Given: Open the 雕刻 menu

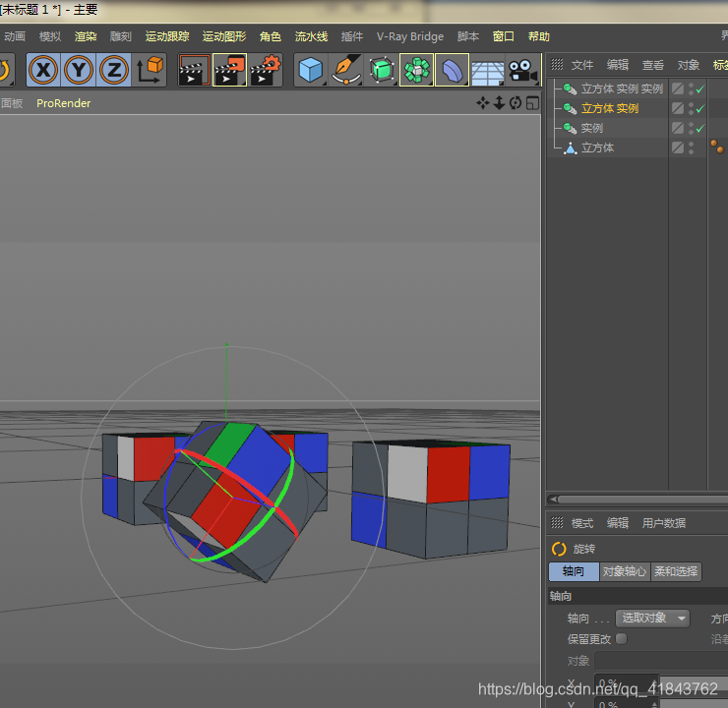Looking at the screenshot, I should [121, 36].
